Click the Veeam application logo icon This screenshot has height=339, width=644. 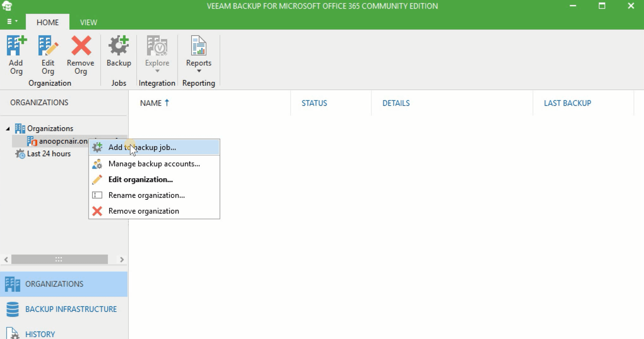tap(7, 6)
